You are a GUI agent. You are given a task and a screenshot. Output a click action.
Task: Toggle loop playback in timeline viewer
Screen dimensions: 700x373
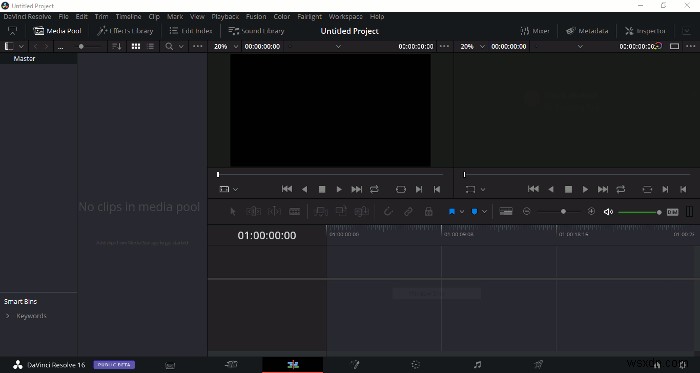[621, 189]
